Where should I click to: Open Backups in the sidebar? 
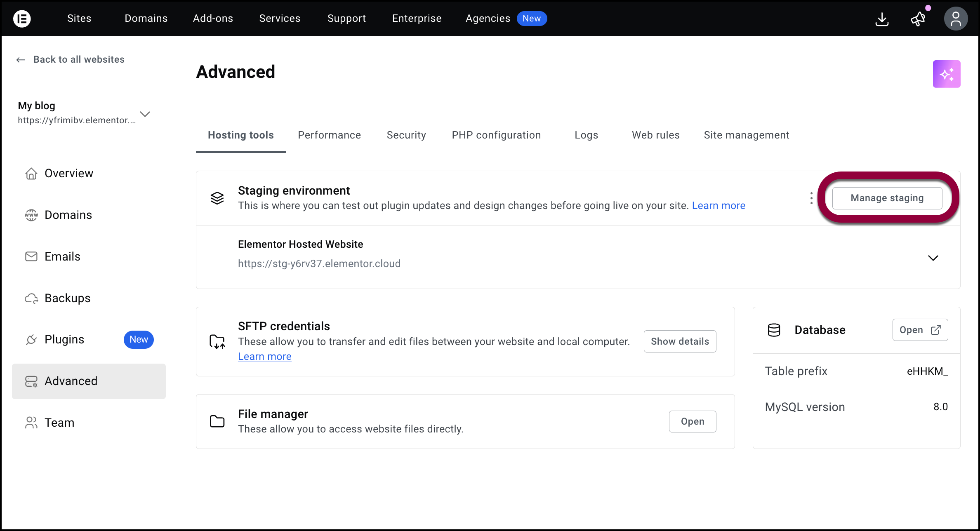click(67, 298)
